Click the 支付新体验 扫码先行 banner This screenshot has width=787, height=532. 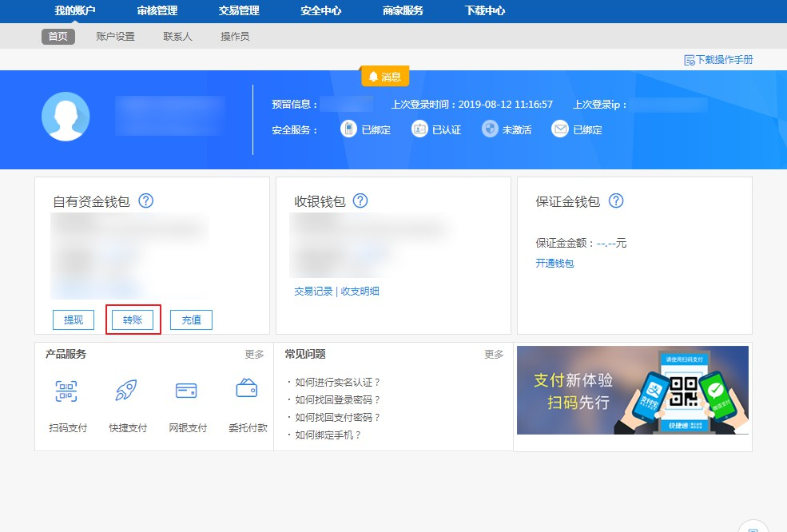[632, 390]
